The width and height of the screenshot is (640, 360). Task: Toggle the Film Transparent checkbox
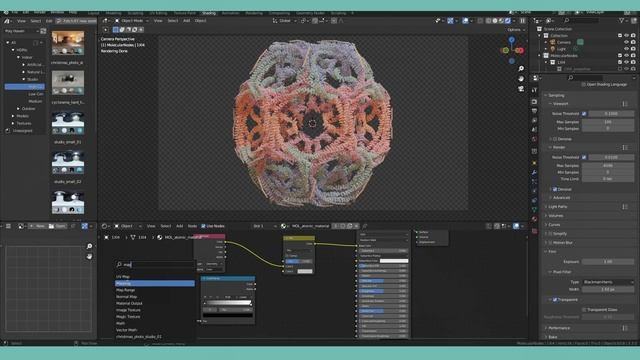click(x=555, y=300)
